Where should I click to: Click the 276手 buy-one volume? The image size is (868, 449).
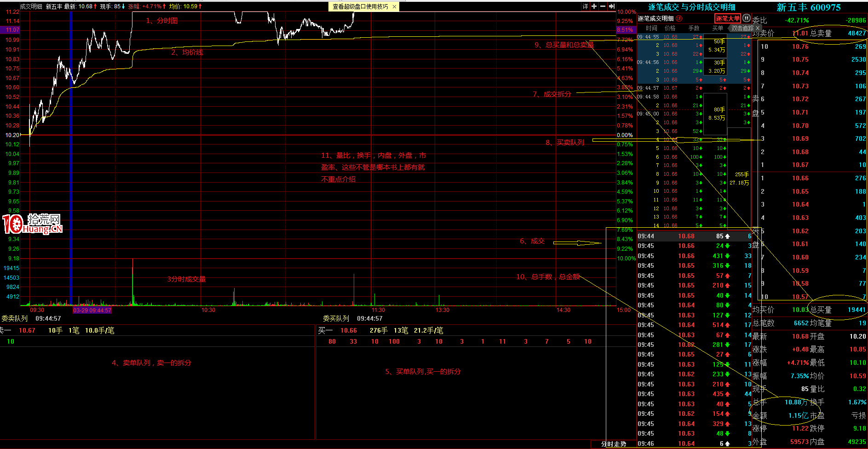[x=379, y=330]
